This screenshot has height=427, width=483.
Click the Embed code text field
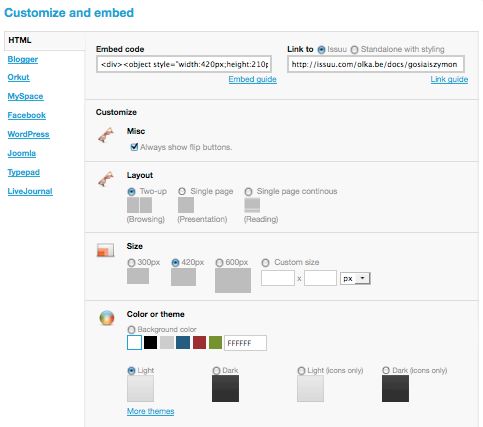[184, 64]
